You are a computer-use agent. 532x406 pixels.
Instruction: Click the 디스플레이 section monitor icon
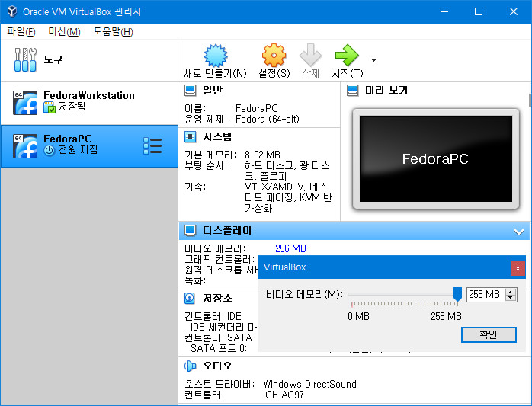point(190,231)
